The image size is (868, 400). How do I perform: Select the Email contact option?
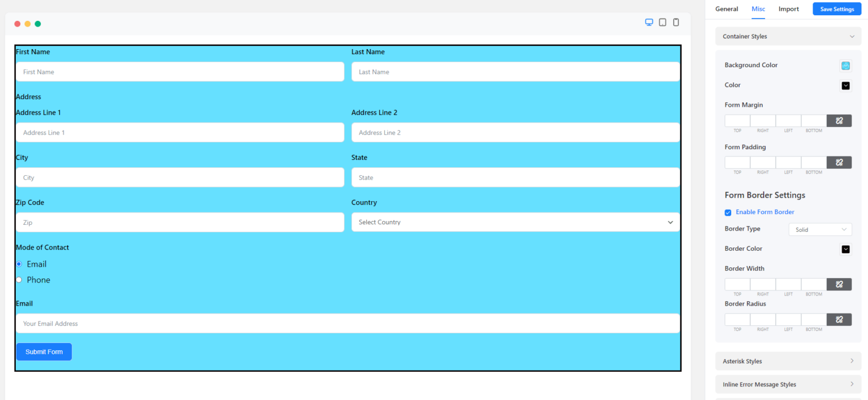19,264
